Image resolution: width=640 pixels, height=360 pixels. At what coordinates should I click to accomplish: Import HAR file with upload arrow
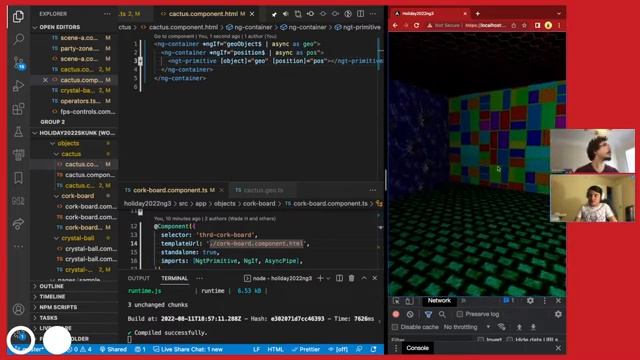point(519,327)
